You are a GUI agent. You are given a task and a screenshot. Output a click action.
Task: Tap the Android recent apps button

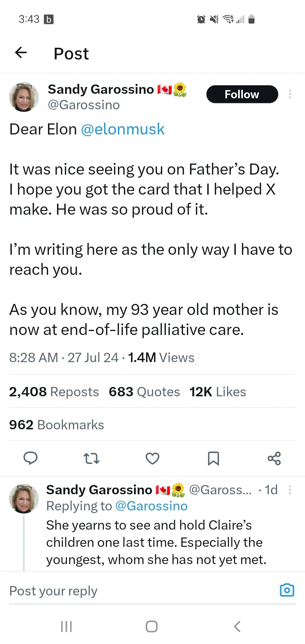(66, 626)
